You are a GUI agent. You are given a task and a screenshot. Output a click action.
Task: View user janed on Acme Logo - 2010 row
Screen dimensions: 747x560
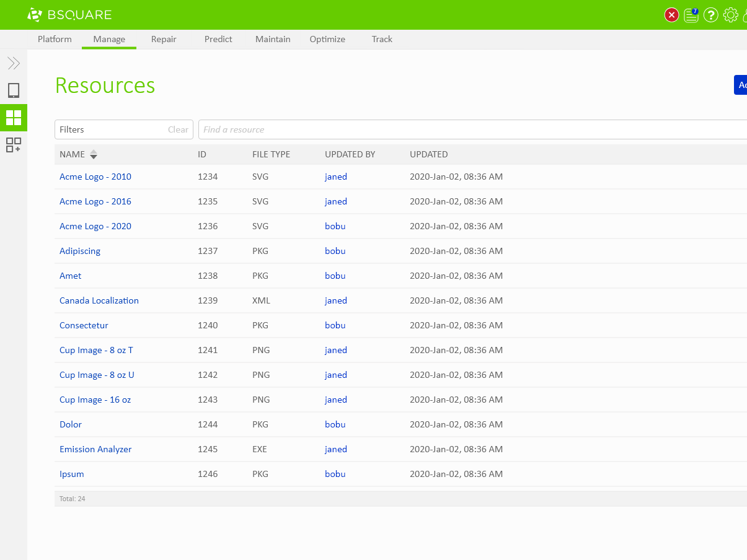(x=336, y=177)
